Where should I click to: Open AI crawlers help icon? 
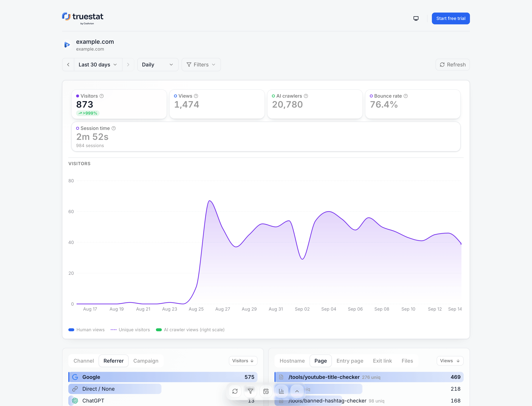tap(306, 96)
